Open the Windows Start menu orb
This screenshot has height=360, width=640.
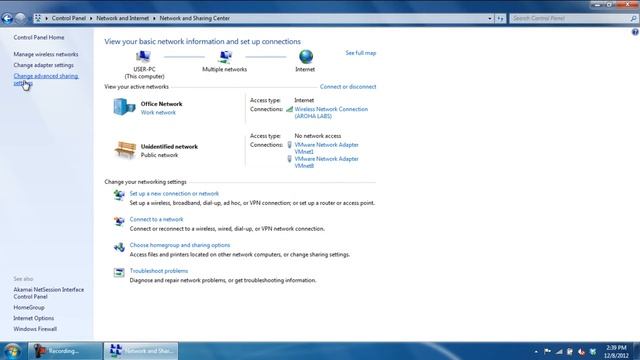pos(12,351)
